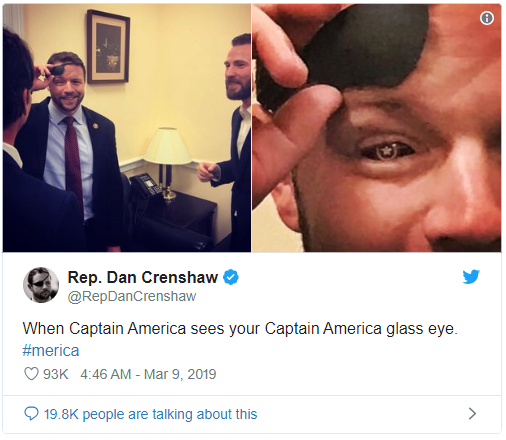The image size is (506, 440).
Task: Click "19.8K people are talking about this"
Action: pyautogui.click(x=150, y=414)
